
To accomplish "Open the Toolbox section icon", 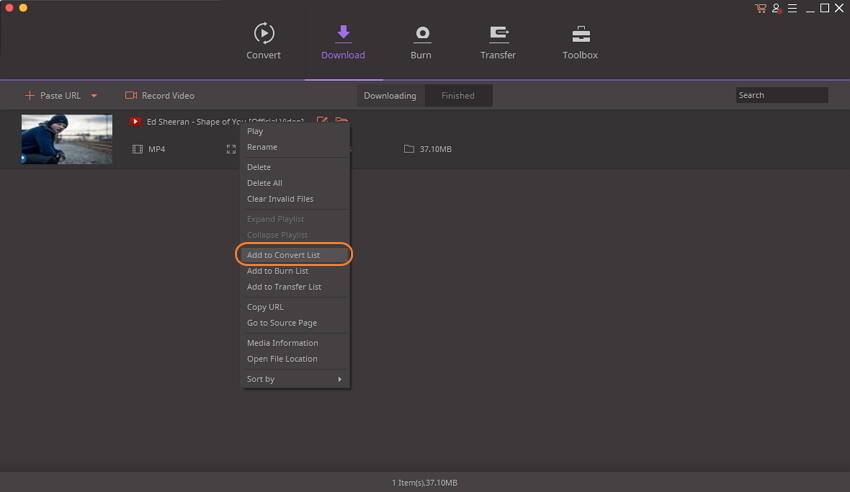I will (581, 34).
